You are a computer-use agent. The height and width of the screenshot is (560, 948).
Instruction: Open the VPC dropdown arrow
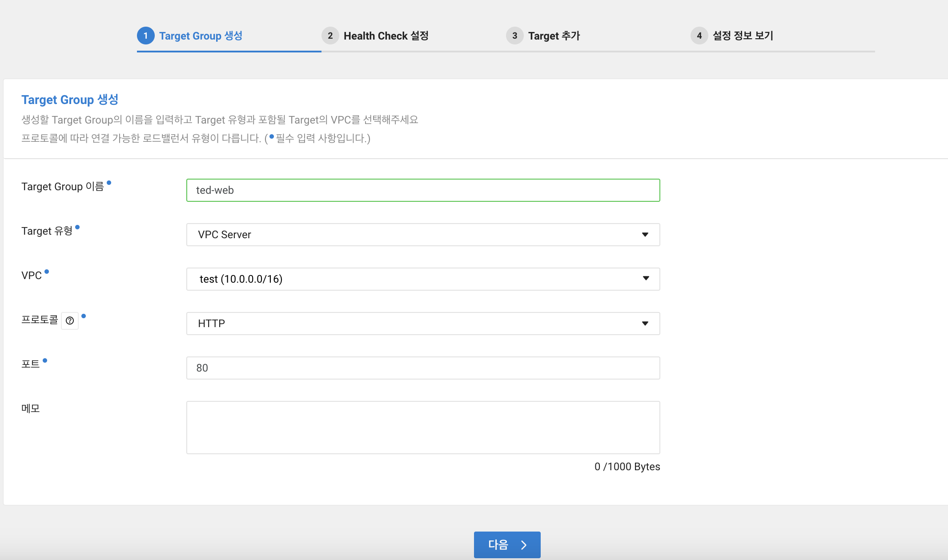[x=646, y=279]
